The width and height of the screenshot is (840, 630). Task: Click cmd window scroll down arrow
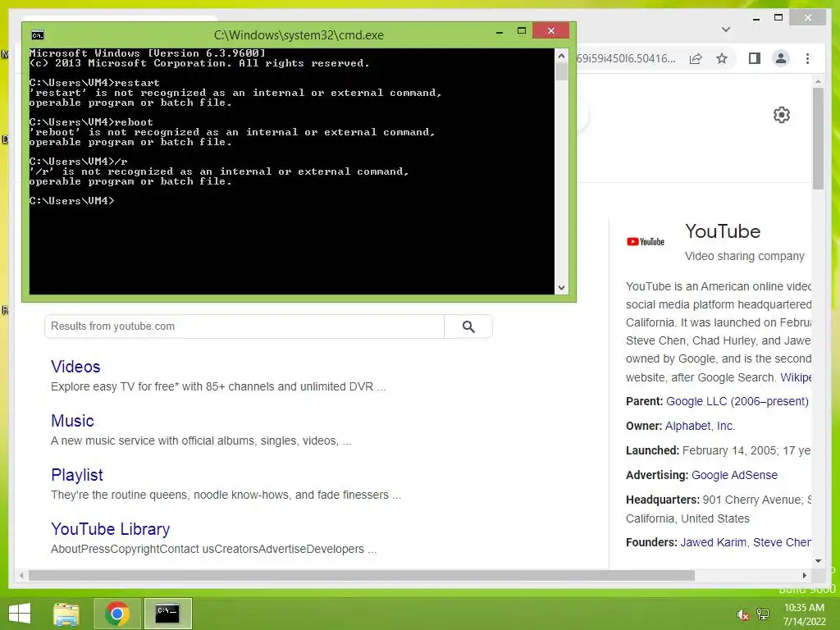[561, 288]
